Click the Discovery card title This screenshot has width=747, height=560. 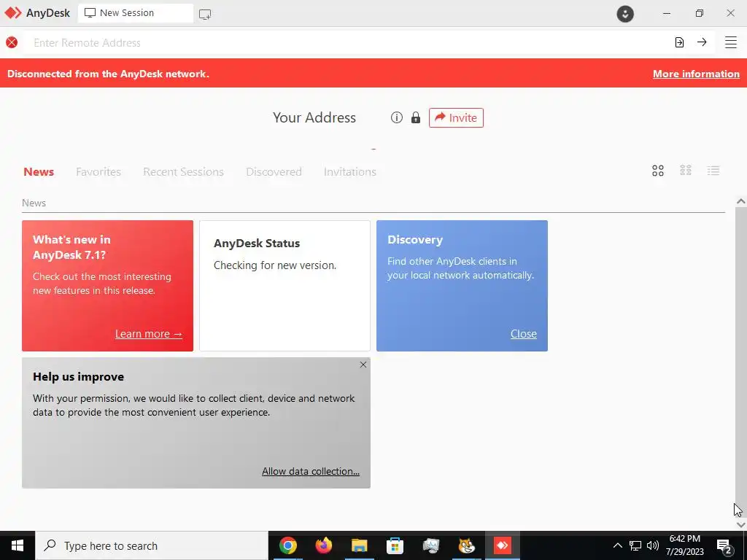[x=415, y=239]
